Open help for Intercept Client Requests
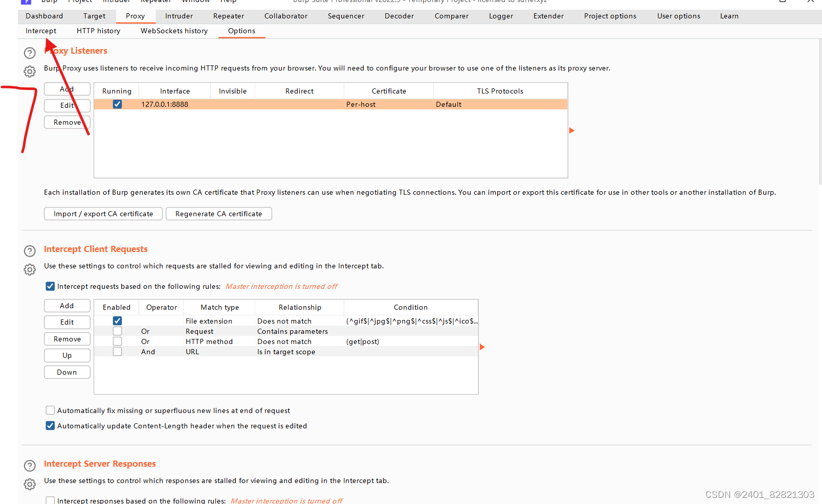 (30, 251)
